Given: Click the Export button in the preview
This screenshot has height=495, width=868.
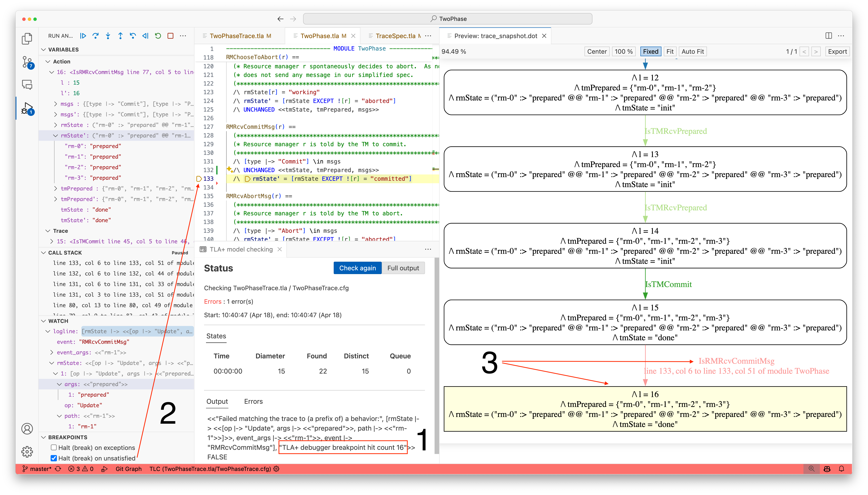Looking at the screenshot, I should coord(837,51).
